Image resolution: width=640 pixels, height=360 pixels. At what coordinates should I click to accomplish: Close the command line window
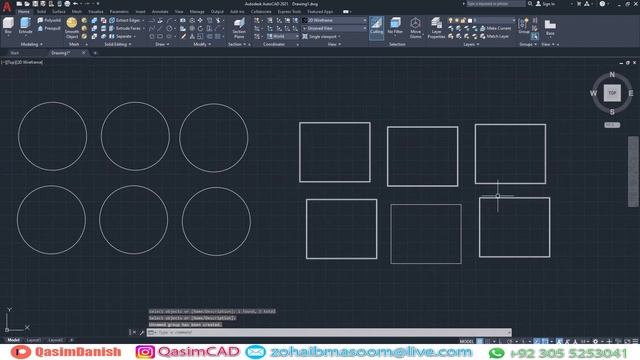[134, 332]
